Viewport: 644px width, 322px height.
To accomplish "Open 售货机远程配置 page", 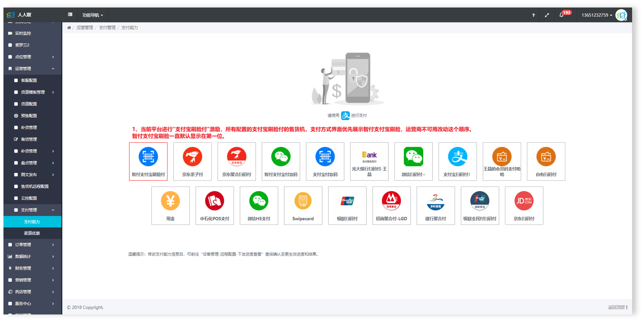I will point(32,186).
